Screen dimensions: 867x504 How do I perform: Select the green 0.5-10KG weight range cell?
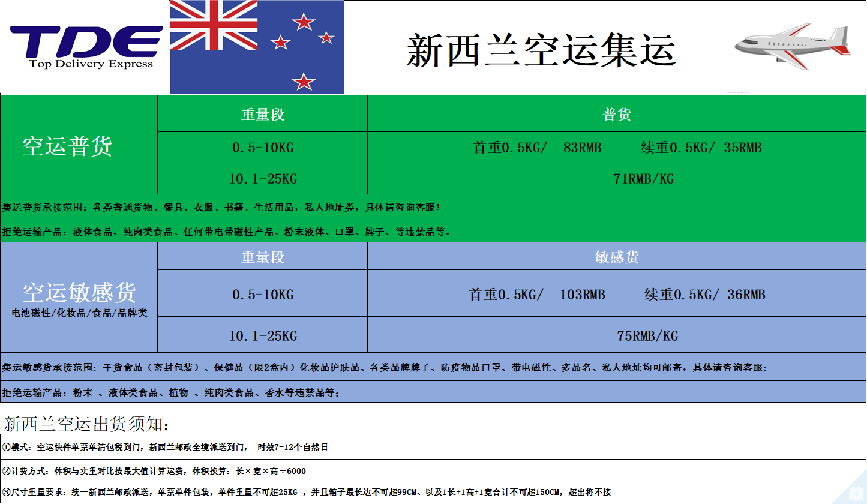click(x=262, y=147)
